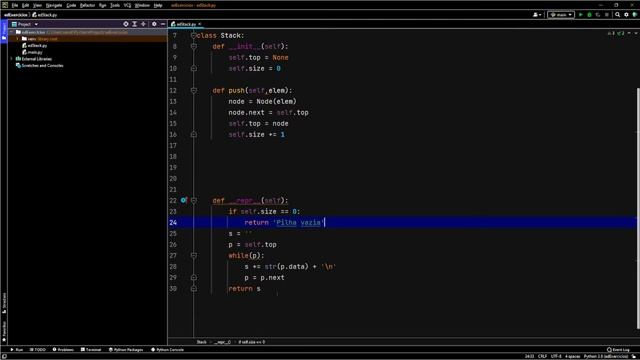Open the File menu

click(x=15, y=5)
